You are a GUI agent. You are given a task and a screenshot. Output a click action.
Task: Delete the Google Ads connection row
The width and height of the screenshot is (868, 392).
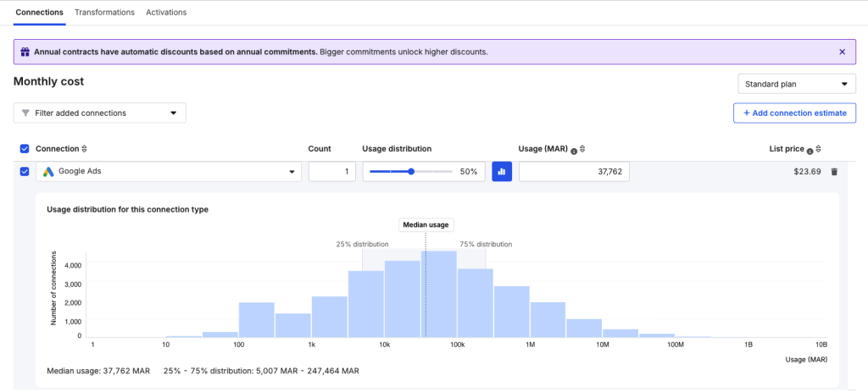tap(834, 172)
